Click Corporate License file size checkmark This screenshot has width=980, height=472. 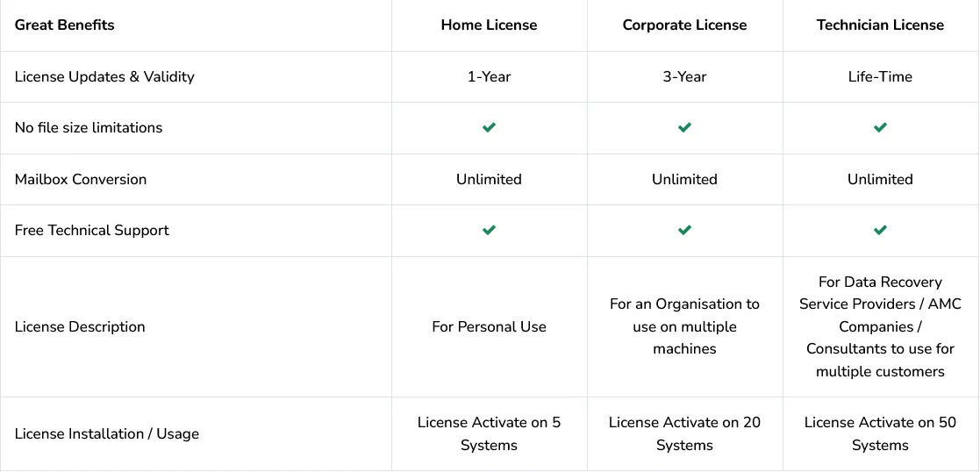(x=684, y=128)
